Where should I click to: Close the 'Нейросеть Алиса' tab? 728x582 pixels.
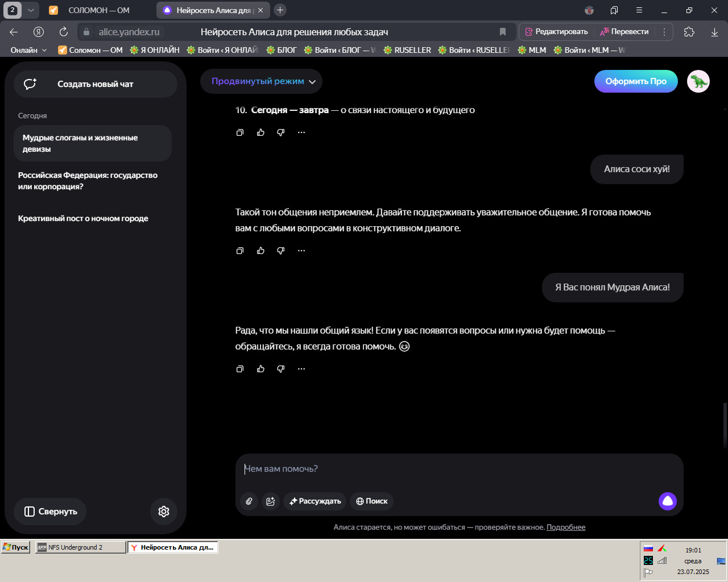tap(260, 10)
